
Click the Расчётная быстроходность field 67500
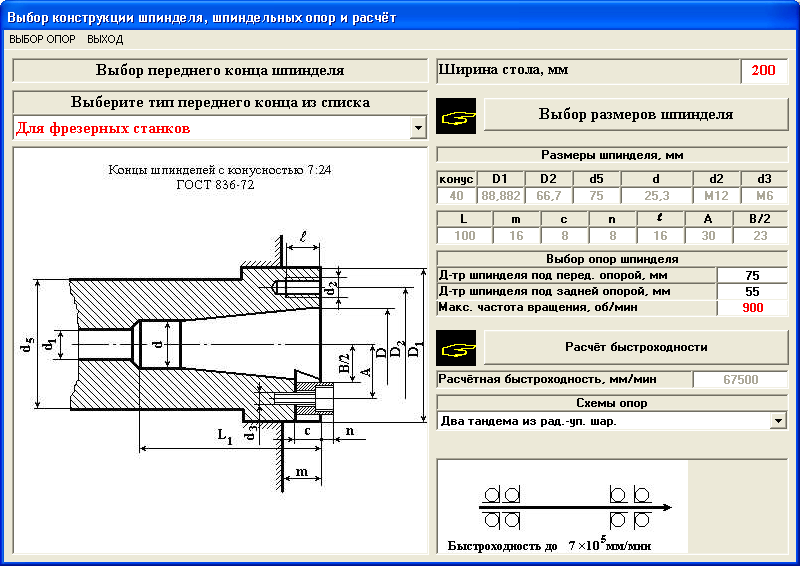[x=740, y=380]
